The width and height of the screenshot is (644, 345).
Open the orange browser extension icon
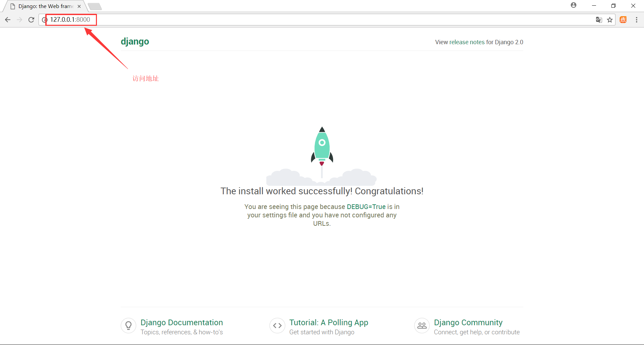[x=623, y=20]
